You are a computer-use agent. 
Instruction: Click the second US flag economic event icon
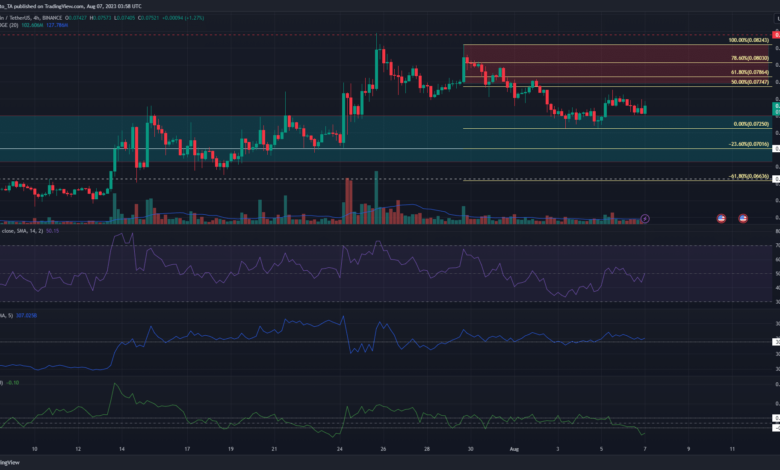click(743, 217)
